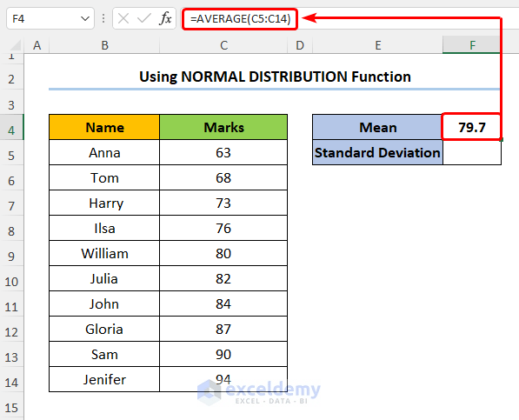519x420 pixels.
Task: Open the formula bar options dots
Action: [x=103, y=18]
